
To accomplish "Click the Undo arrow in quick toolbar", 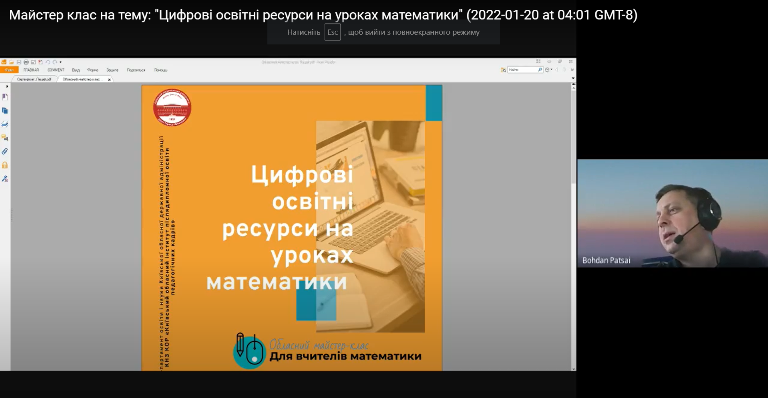I will point(48,62).
